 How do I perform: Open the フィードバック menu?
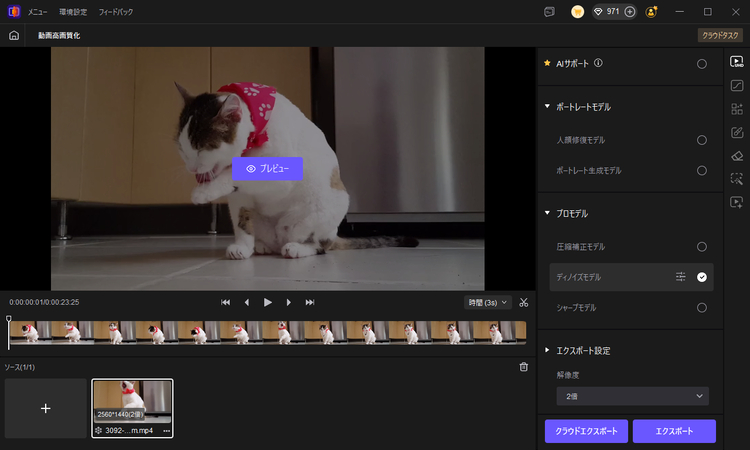[116, 12]
